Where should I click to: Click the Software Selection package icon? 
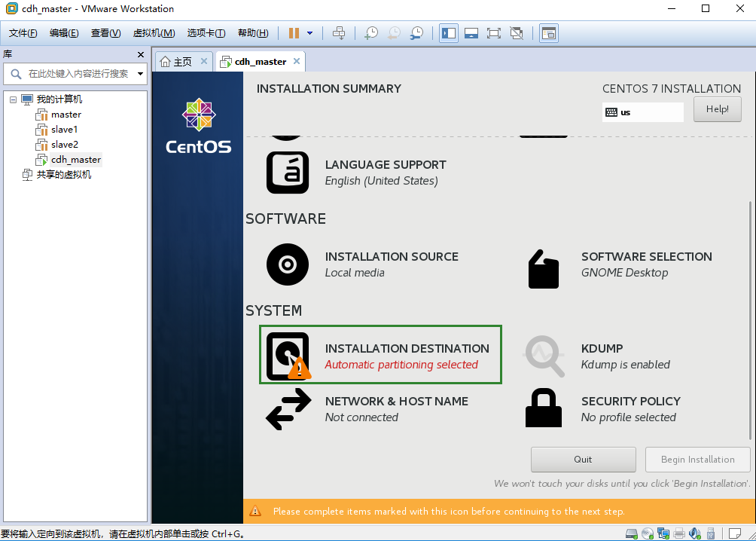click(x=544, y=269)
